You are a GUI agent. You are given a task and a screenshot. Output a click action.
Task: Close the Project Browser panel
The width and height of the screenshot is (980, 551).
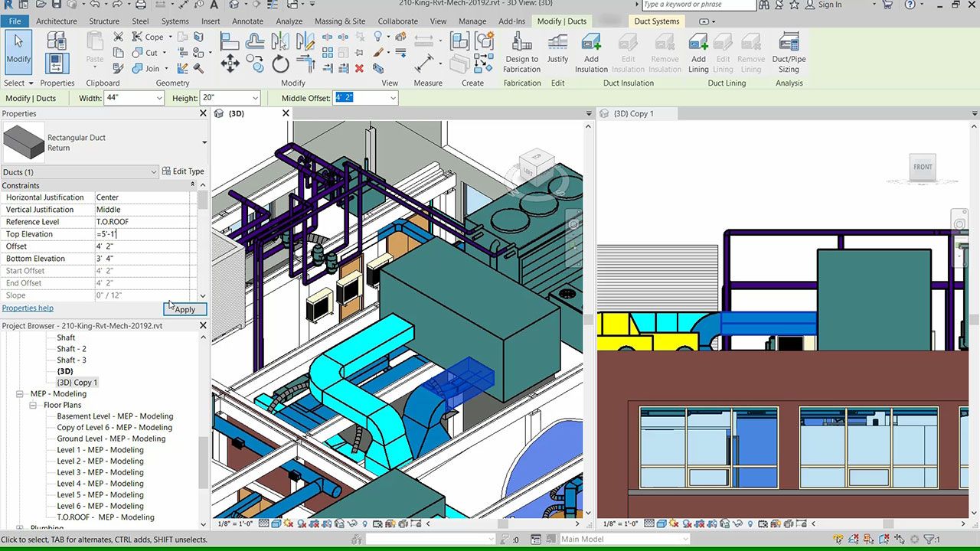click(x=203, y=325)
